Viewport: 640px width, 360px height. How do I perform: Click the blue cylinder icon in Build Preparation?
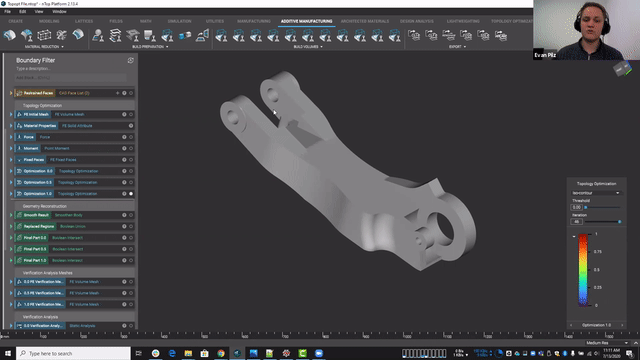185,36
